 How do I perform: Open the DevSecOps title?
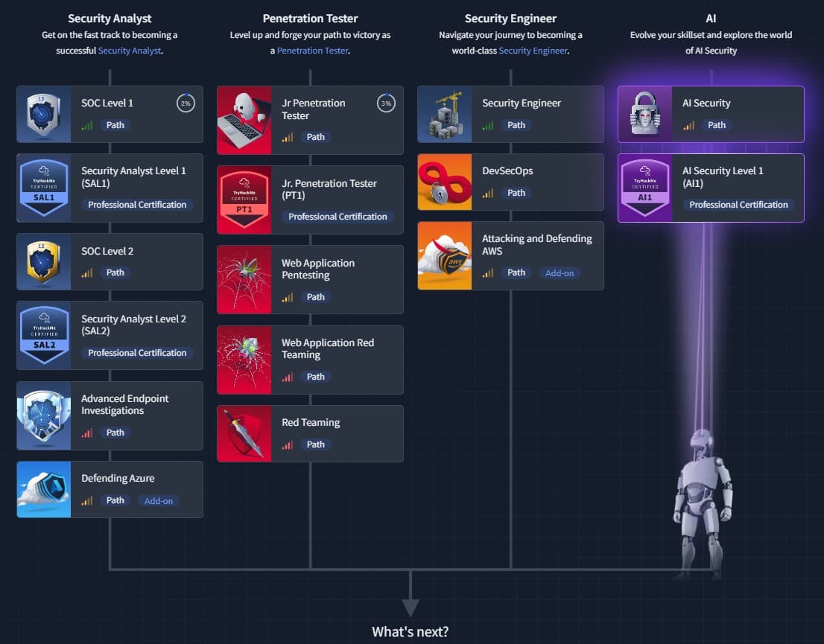[507, 170]
